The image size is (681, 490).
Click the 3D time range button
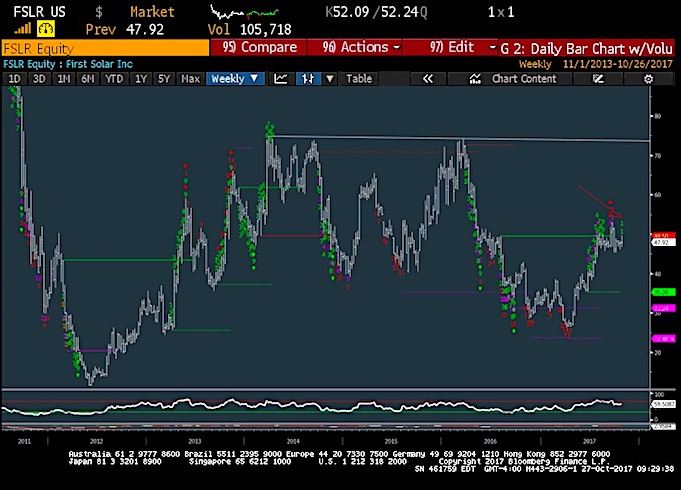[38, 78]
